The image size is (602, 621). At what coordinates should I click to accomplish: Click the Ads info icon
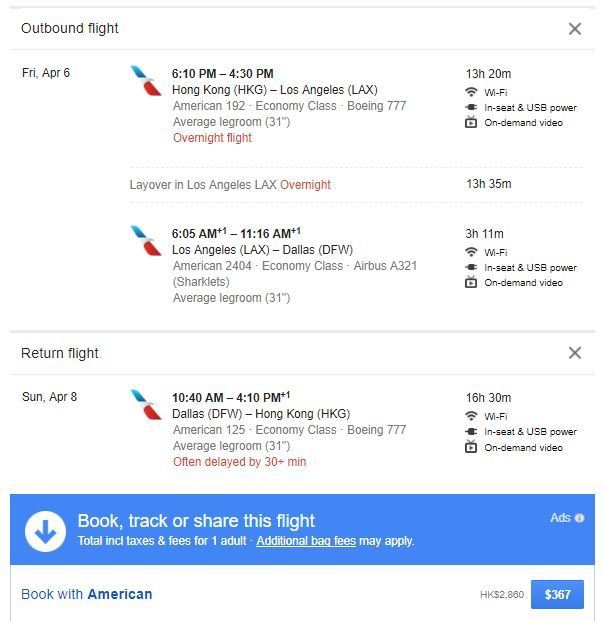[x=579, y=518]
